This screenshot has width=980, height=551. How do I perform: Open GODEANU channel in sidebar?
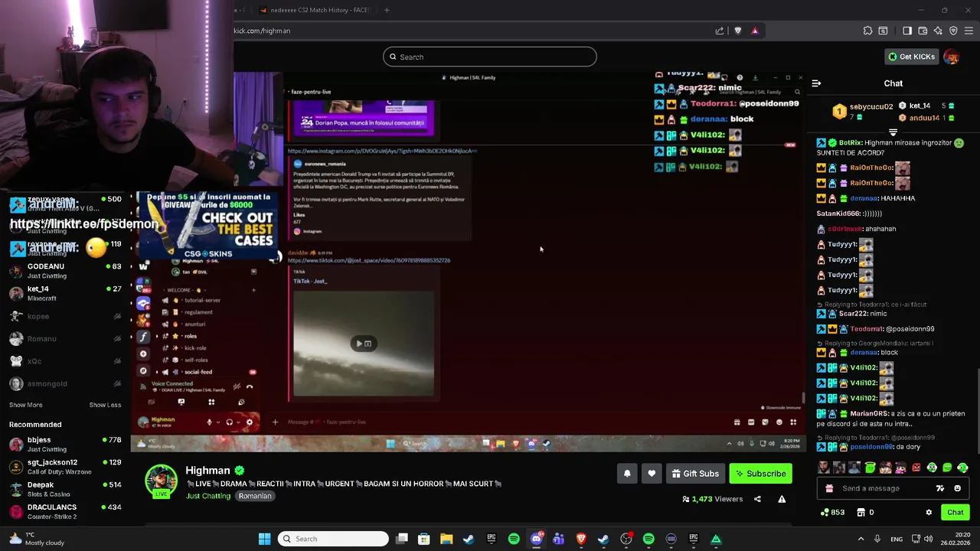click(65, 271)
